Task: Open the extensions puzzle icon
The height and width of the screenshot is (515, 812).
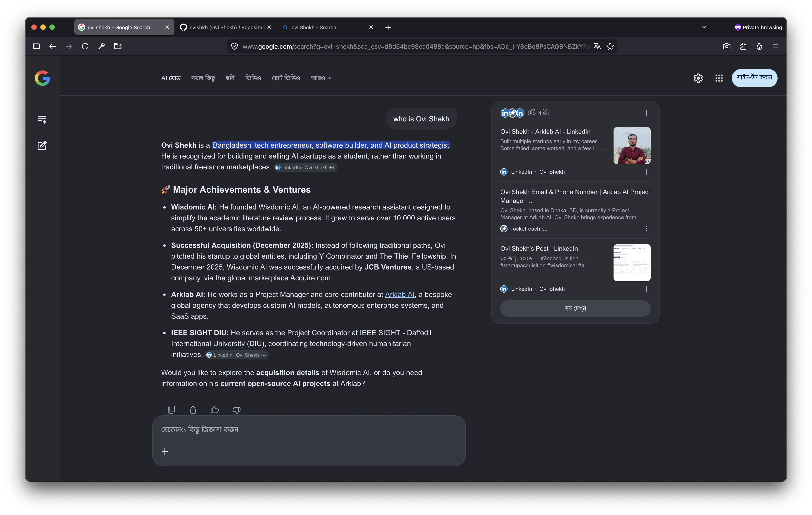Action: (743, 46)
